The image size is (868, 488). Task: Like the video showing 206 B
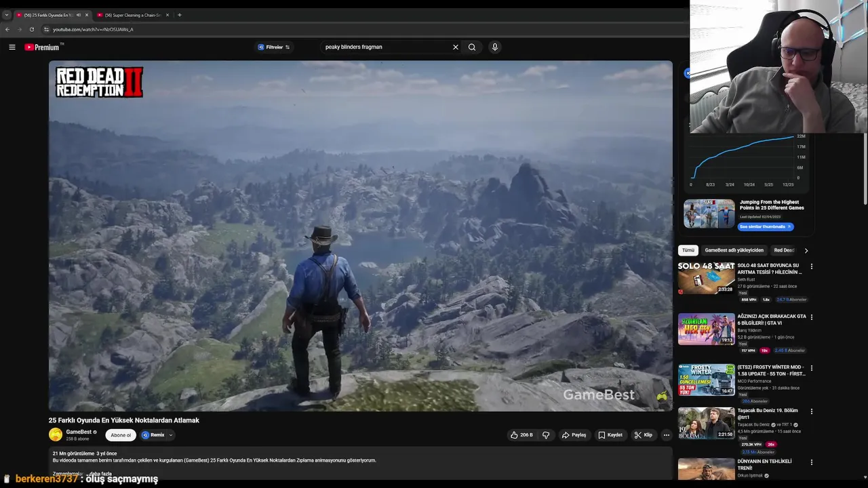click(x=521, y=435)
